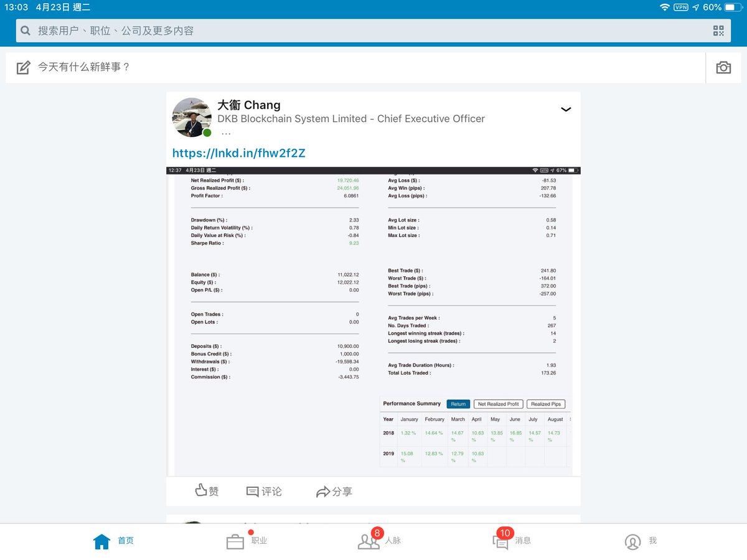This screenshot has height=560, width=747.
Task: Comment on the post with 评论
Action: click(x=264, y=492)
